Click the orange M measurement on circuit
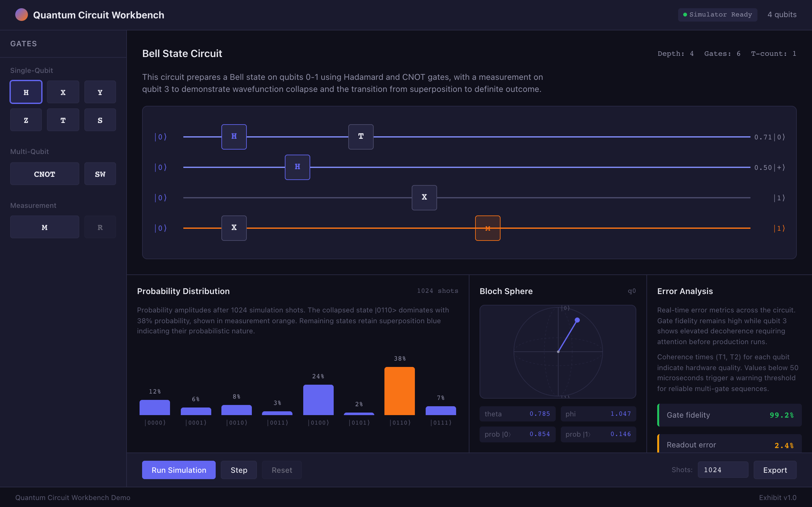Image resolution: width=812 pixels, height=507 pixels. click(x=488, y=228)
